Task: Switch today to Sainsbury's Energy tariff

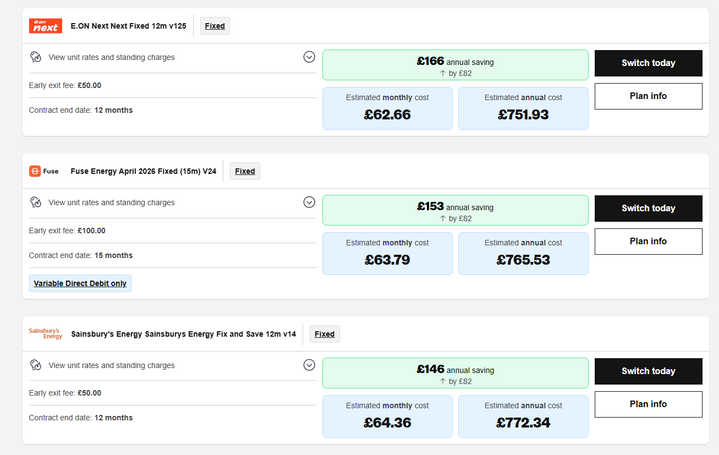Action: point(648,371)
